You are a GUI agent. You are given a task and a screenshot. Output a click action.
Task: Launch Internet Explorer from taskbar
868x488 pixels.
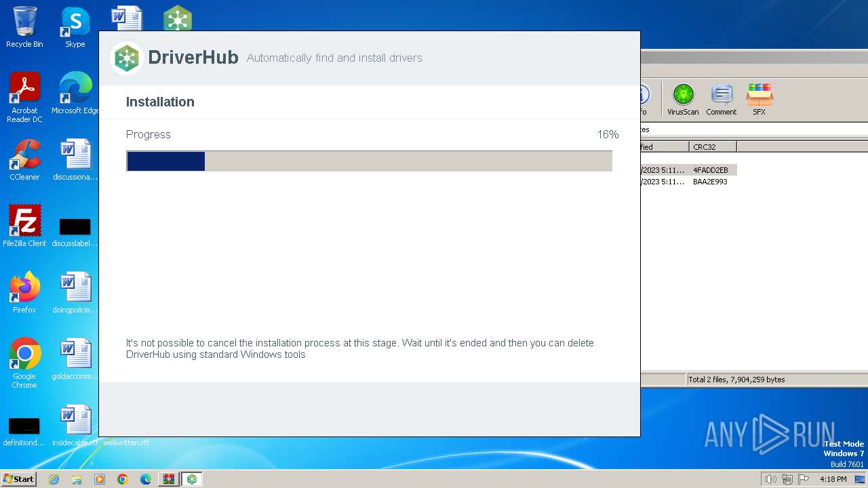[54, 479]
